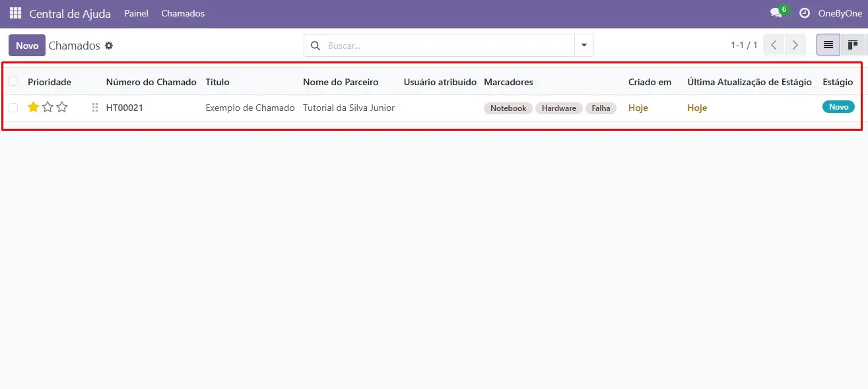Screen dimensions: 868x389
Task: Open the Painel menu
Action: (x=136, y=13)
